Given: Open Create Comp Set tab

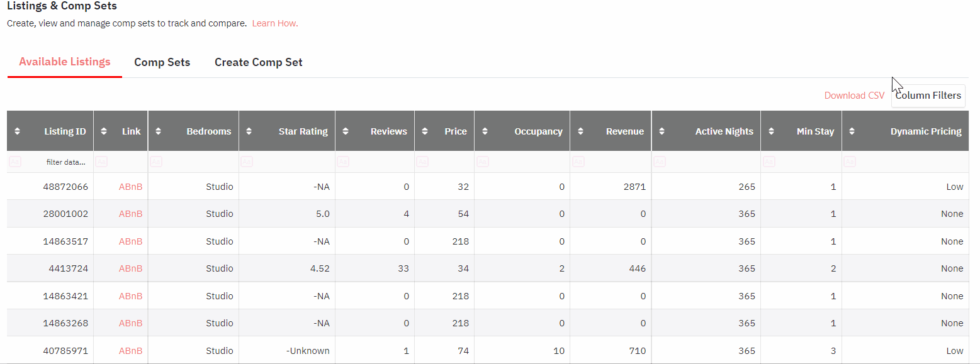Looking at the screenshot, I should [x=259, y=62].
